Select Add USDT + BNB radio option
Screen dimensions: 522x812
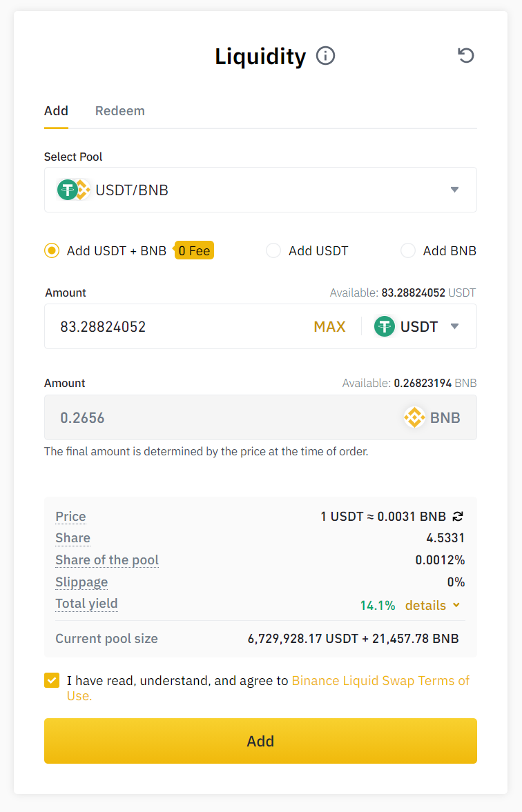point(52,251)
